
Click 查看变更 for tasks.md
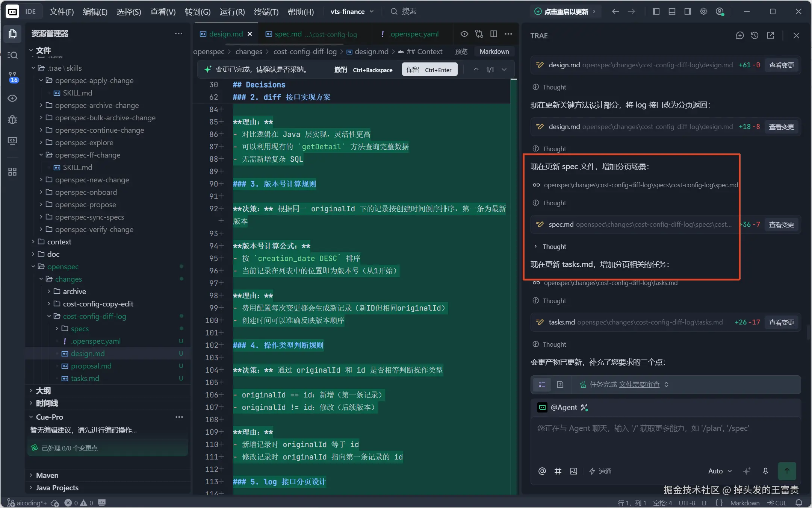coord(781,322)
